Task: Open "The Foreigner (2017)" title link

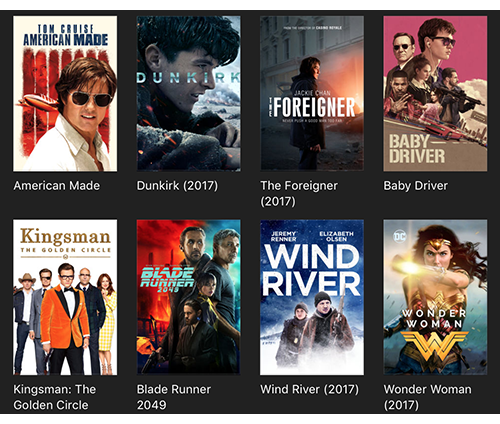Action: pos(299,193)
